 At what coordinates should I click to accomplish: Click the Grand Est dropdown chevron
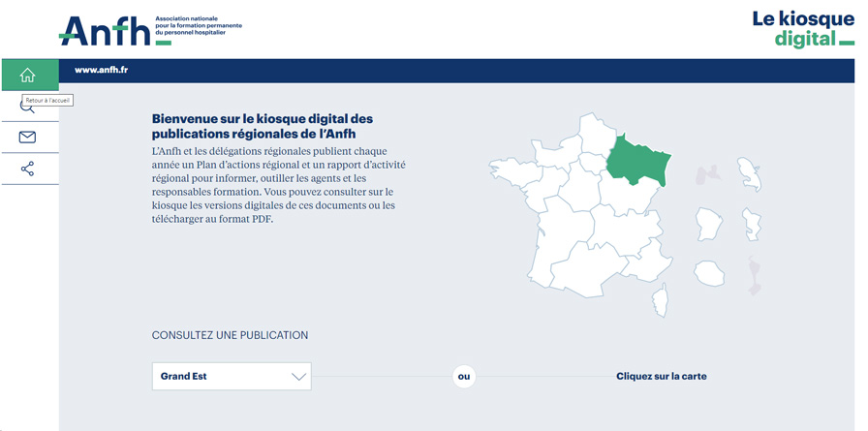coord(298,377)
